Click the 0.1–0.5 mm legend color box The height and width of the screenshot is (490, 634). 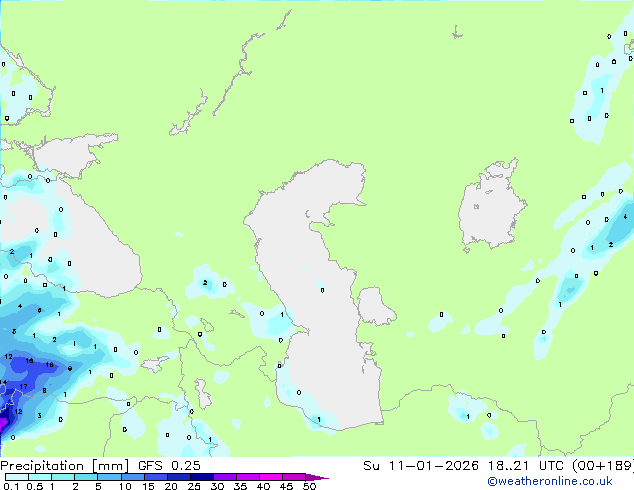pyautogui.click(x=17, y=477)
